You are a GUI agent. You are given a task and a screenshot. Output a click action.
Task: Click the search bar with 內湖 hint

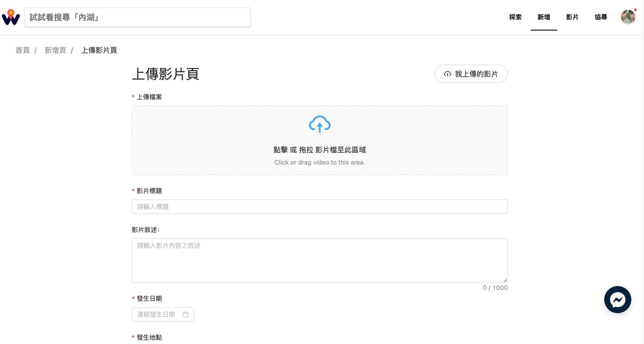(x=137, y=17)
